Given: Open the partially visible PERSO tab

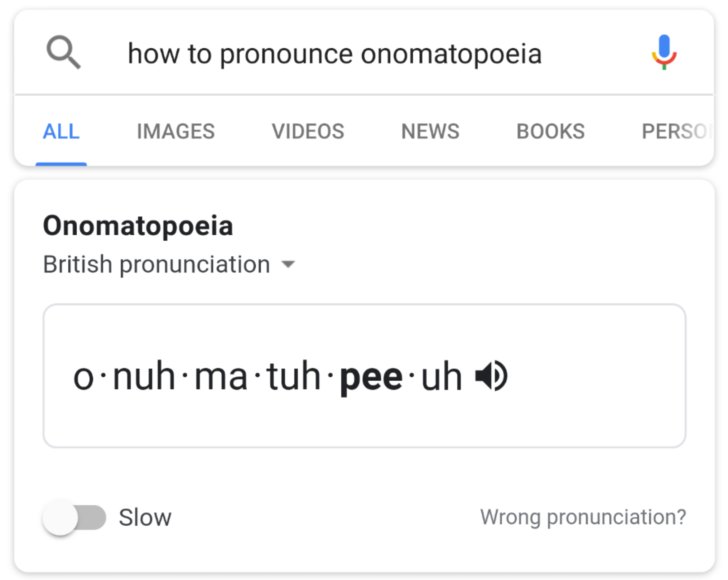Looking at the screenshot, I should (677, 131).
